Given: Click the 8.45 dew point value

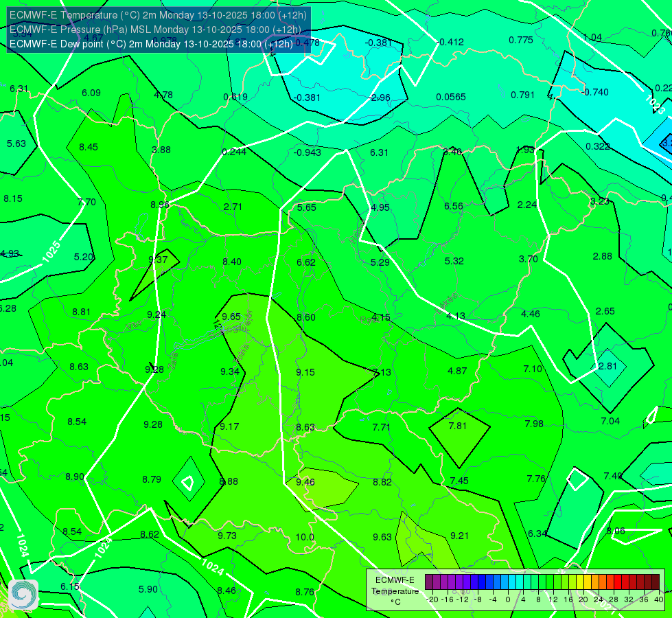Looking at the screenshot, I should coord(89,147).
